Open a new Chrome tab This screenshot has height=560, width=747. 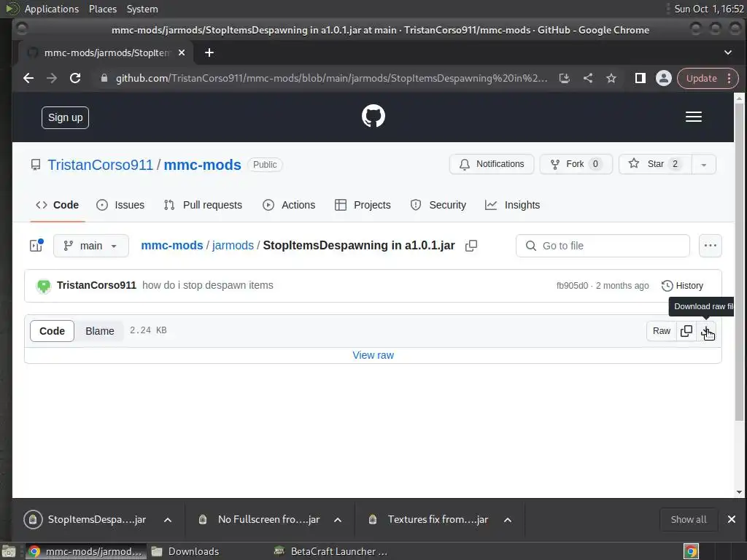(209, 52)
